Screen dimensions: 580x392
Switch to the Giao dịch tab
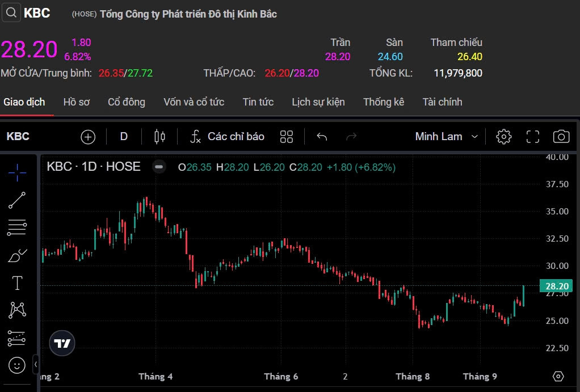click(x=24, y=102)
